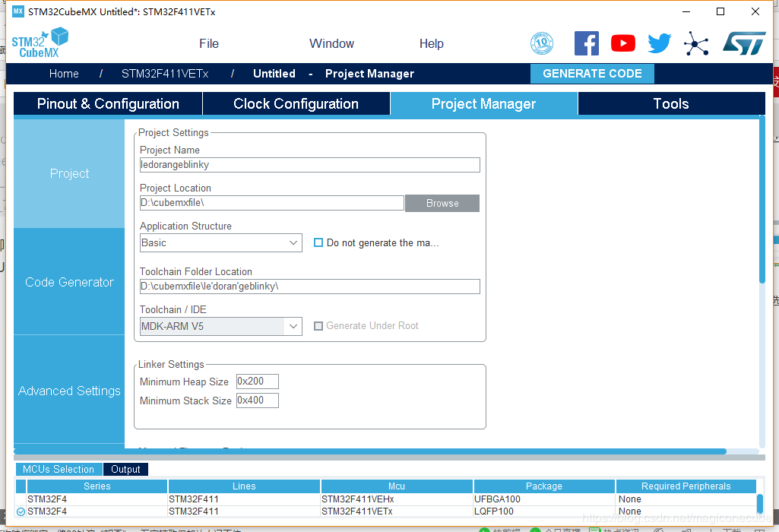Select the STM32F411VETx row check icon
Image resolution: width=779 pixels, height=532 pixels.
pos(21,511)
